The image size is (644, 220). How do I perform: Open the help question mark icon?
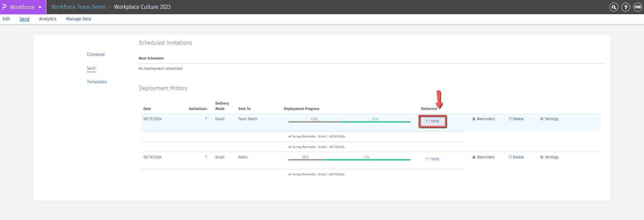626,7
